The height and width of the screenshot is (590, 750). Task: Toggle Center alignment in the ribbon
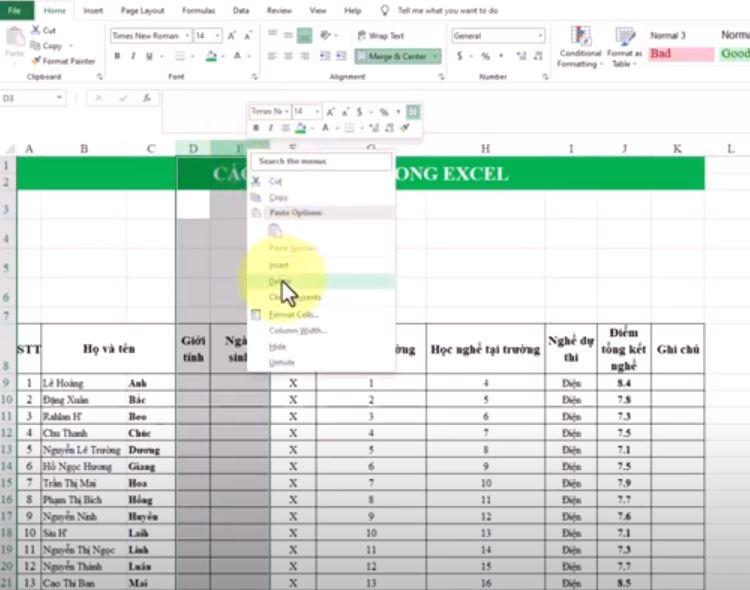coord(288,56)
